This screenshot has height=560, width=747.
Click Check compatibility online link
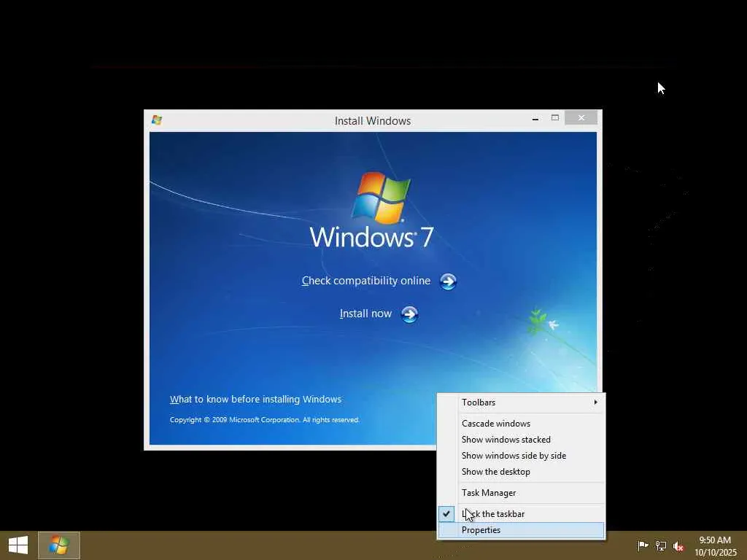(366, 281)
